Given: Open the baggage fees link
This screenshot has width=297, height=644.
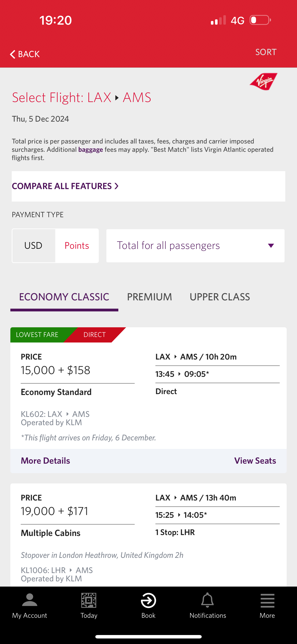Looking at the screenshot, I should pyautogui.click(x=90, y=150).
